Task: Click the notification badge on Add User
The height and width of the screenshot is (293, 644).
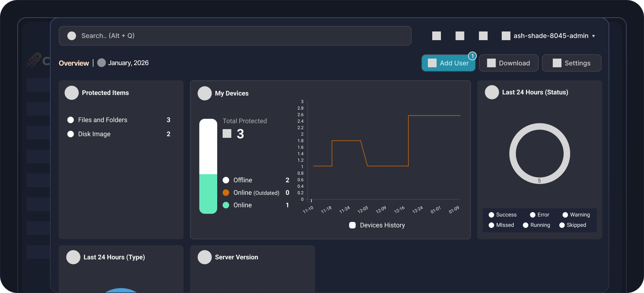Action: click(472, 56)
